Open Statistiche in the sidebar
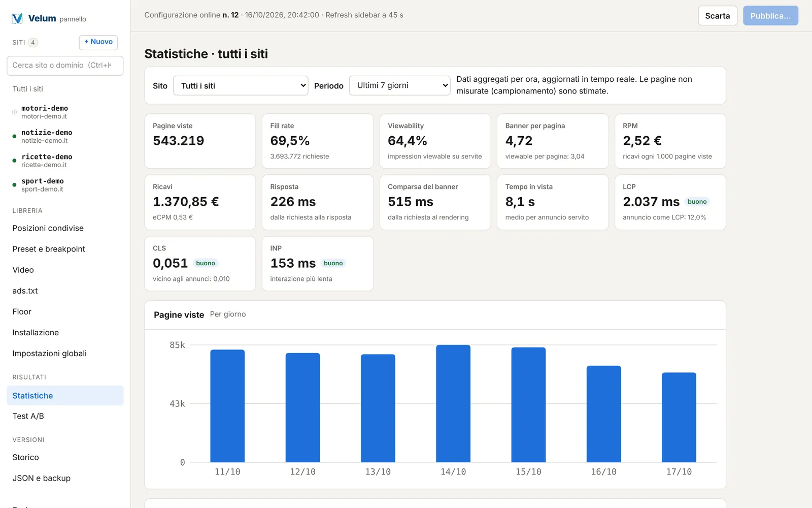This screenshot has width=812, height=508. click(65, 396)
